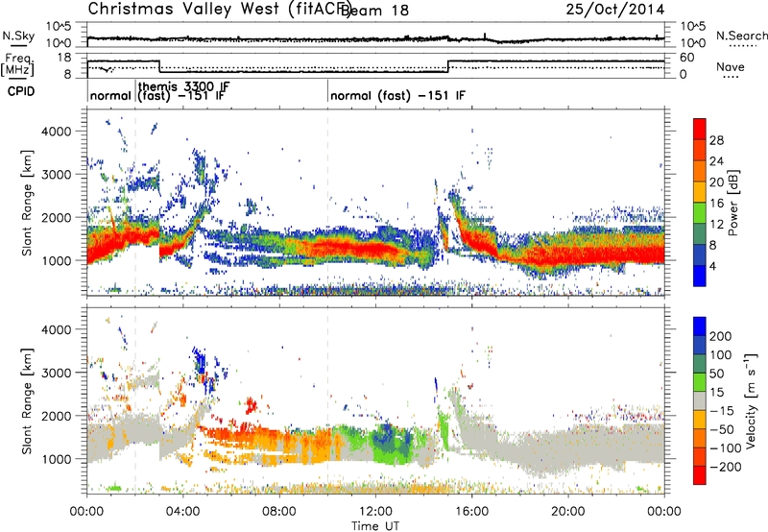Click the 'themis 3300 IF' CPID text
The height and width of the screenshot is (532, 768).
point(183,86)
